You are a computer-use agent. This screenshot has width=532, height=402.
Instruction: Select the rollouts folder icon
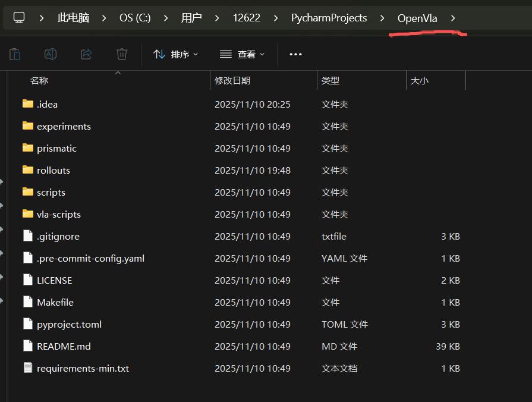[28, 169]
